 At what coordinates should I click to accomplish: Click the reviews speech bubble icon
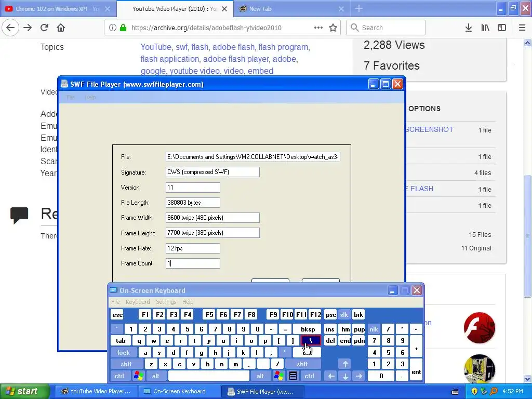pyautogui.click(x=19, y=215)
